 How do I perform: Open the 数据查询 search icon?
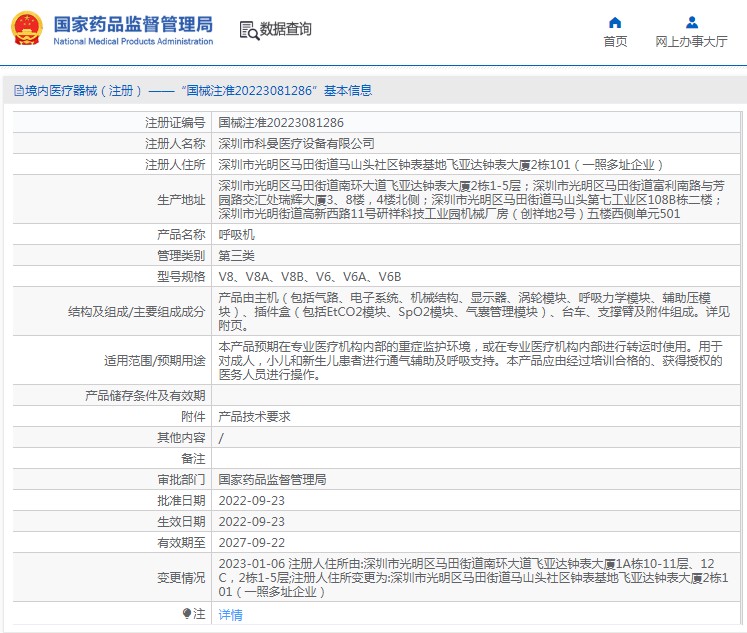point(248,30)
